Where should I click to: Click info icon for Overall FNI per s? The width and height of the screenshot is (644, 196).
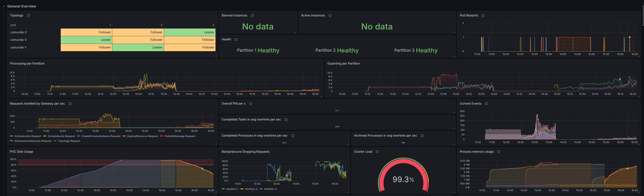click(x=251, y=103)
